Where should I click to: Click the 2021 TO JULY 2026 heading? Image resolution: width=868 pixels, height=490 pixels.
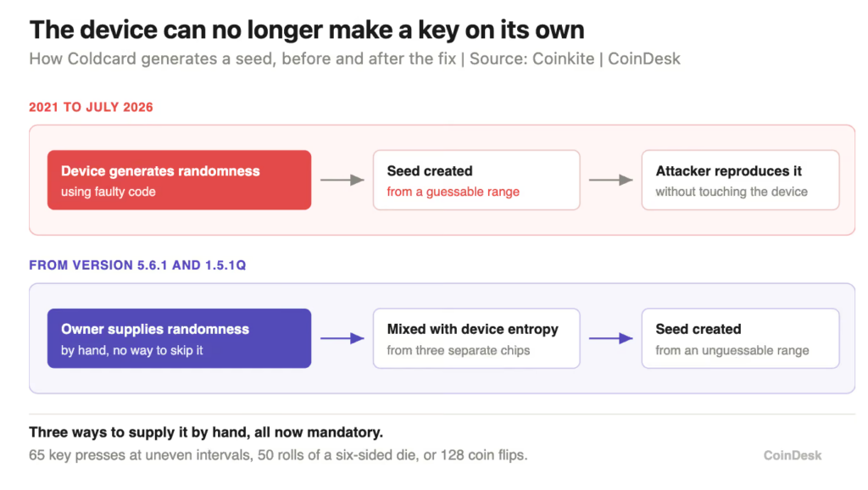(x=91, y=108)
